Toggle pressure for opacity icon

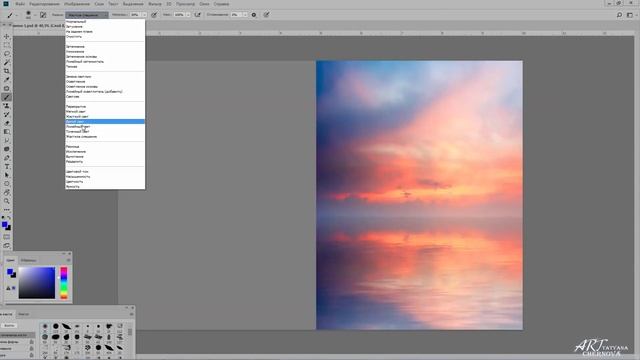pyautogui.click(x=154, y=15)
